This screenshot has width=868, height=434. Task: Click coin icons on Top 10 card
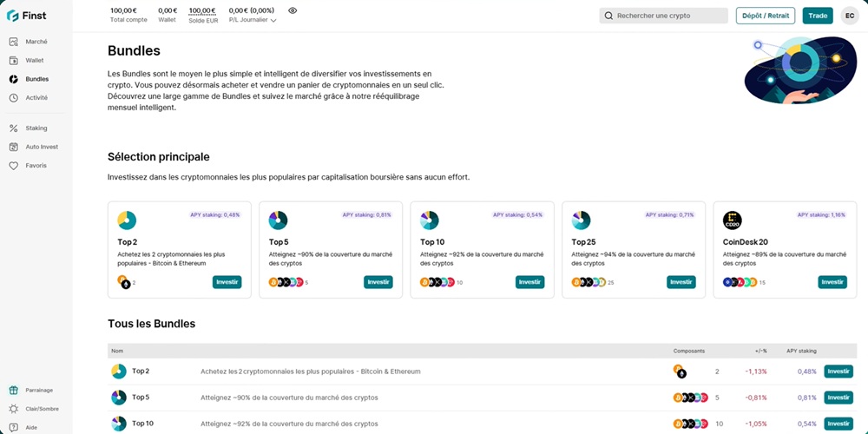(x=437, y=282)
